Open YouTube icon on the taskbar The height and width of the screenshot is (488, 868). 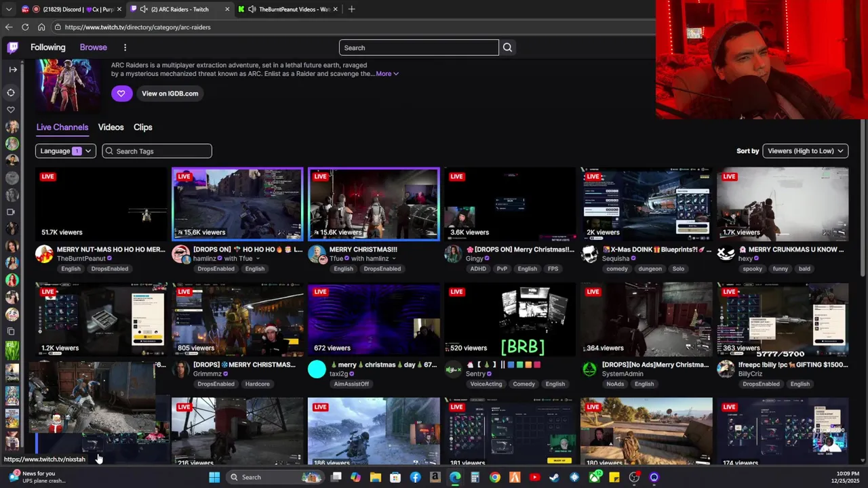click(534, 477)
